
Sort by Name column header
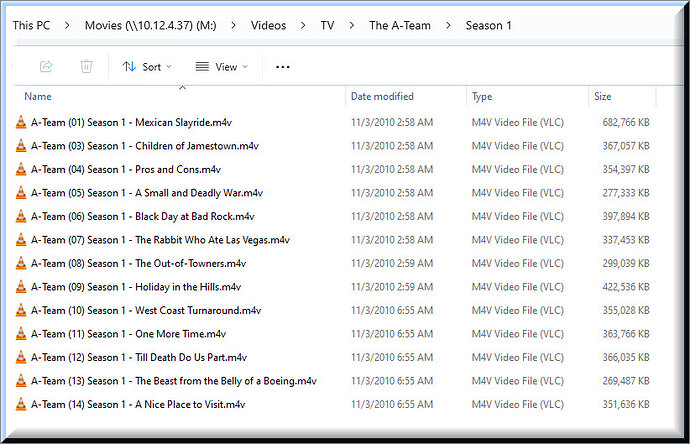click(x=38, y=96)
